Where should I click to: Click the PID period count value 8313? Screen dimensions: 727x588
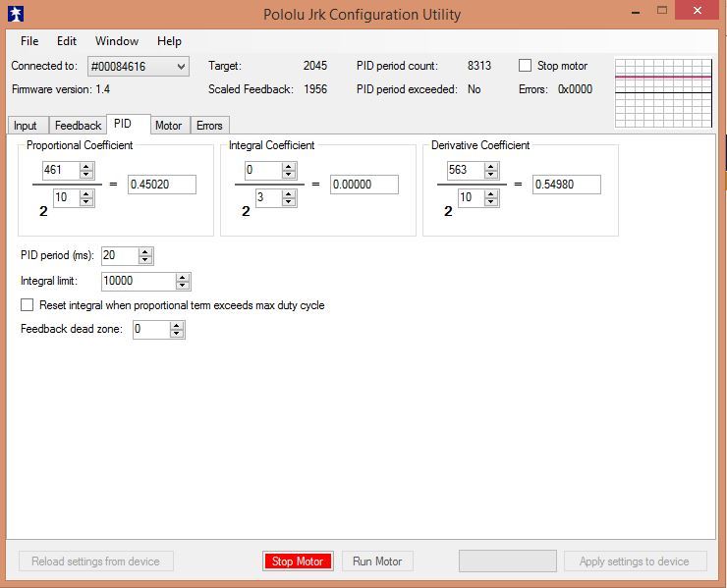(x=479, y=66)
